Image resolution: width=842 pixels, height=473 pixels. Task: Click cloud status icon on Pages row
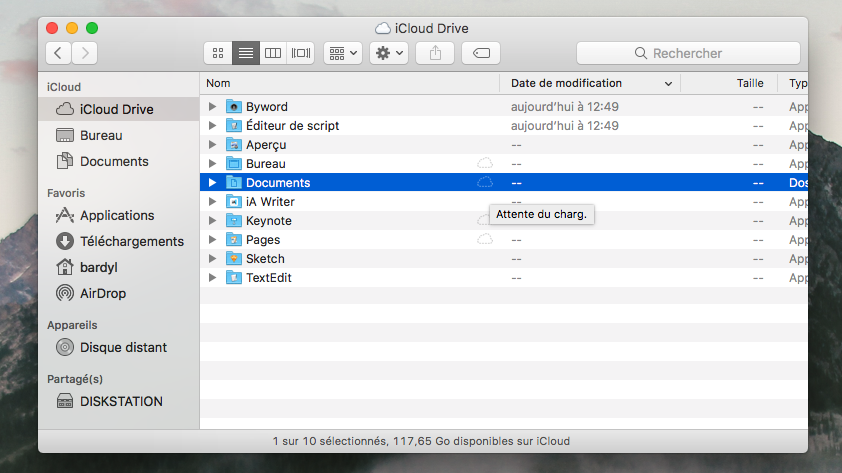485,239
